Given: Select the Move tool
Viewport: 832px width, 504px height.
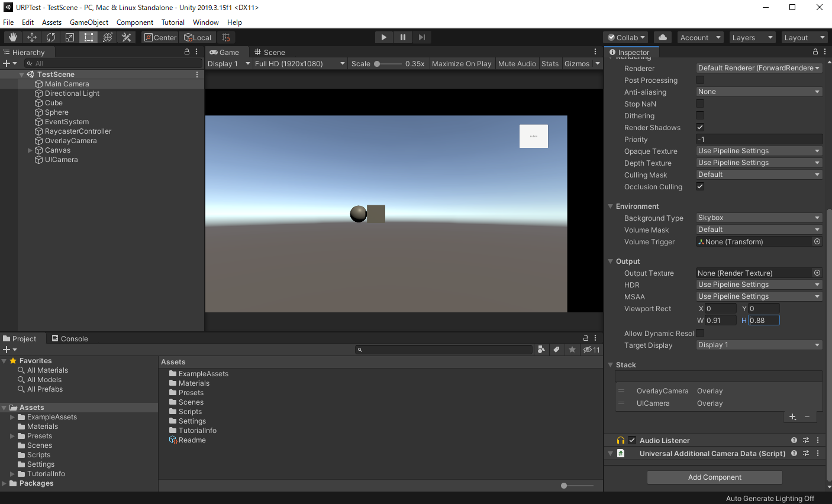Looking at the screenshot, I should [31, 37].
